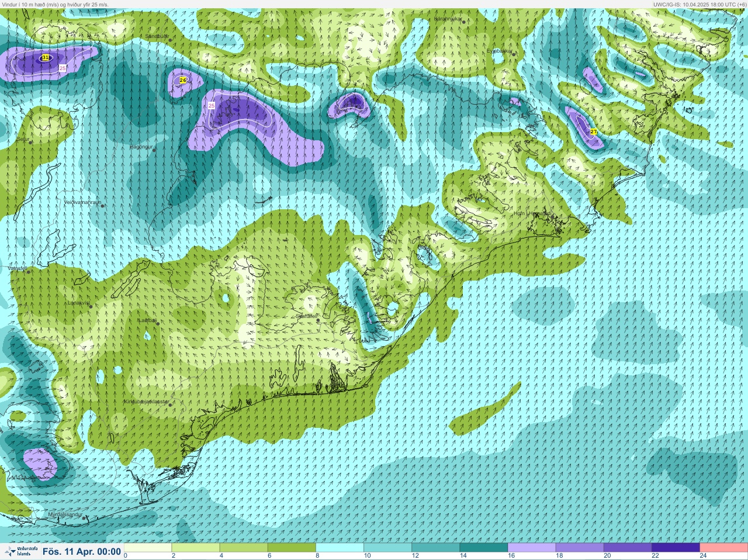Click the yellow 26 gust marker

pos(183,80)
